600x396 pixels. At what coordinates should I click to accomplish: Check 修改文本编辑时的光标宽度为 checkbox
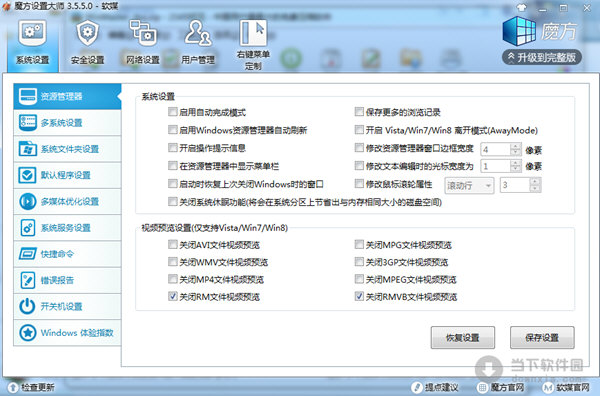tap(359, 166)
